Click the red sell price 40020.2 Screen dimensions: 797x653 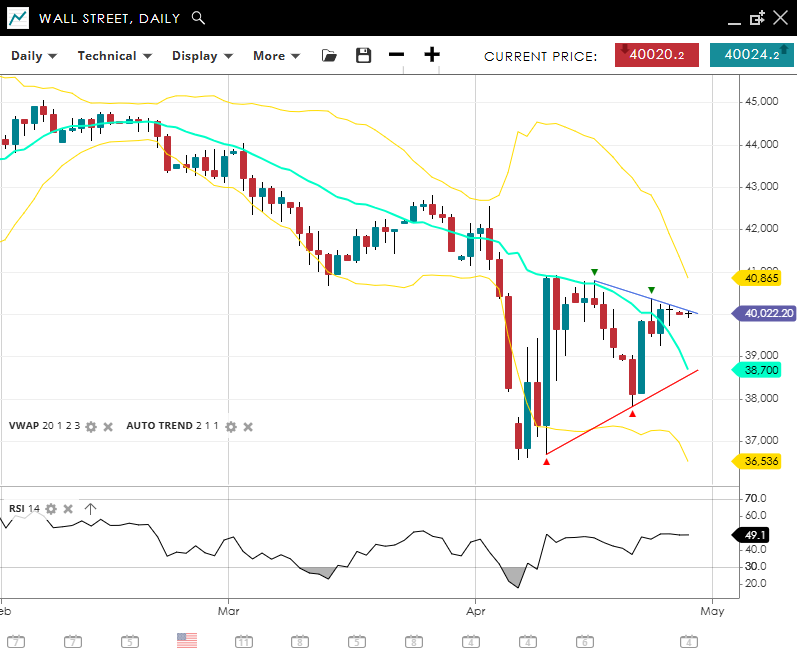coord(656,56)
